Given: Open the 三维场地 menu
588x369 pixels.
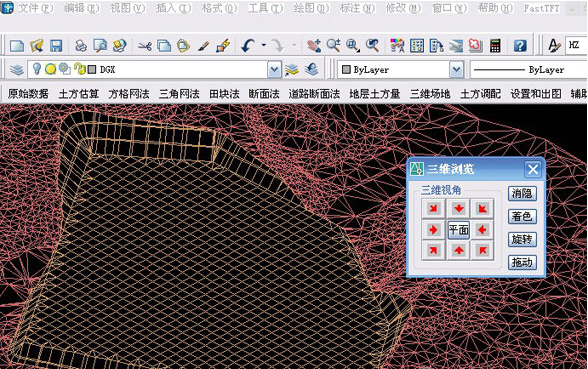Looking at the screenshot, I should coord(430,94).
